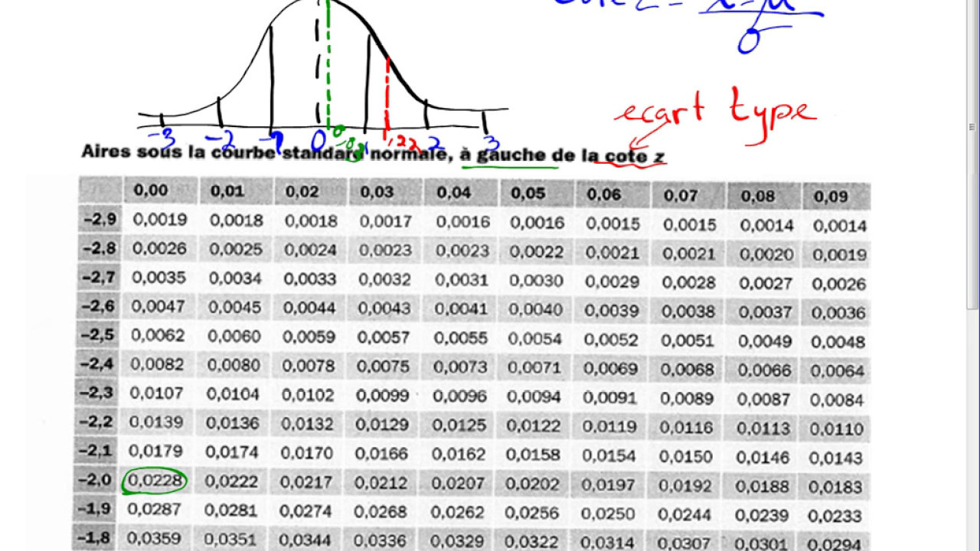Click the cell with value 0,0143
This screenshot has height=551, width=980.
[836, 458]
